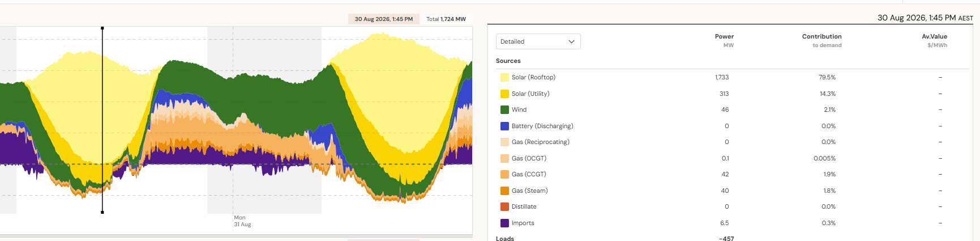This screenshot has width=980, height=241.
Task: Click the chevron arrow in Detailed box
Action: tap(571, 41)
